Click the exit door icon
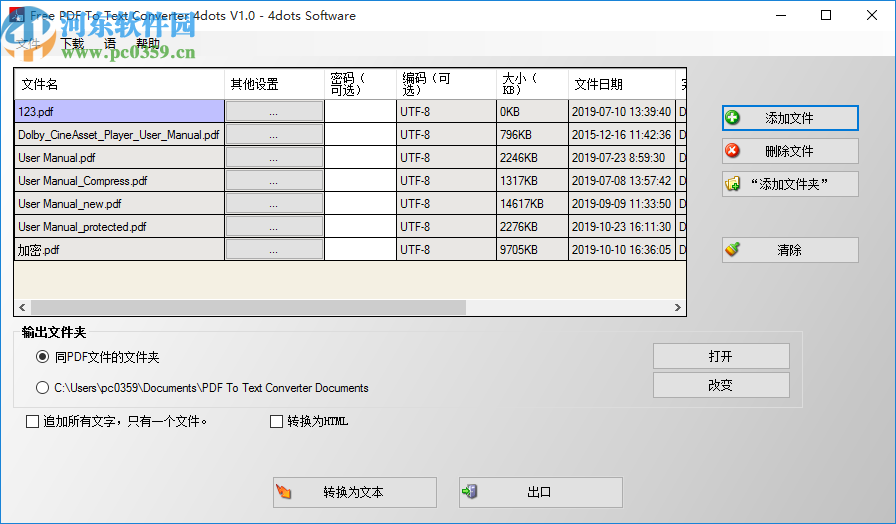The width and height of the screenshot is (896, 524). pos(470,491)
